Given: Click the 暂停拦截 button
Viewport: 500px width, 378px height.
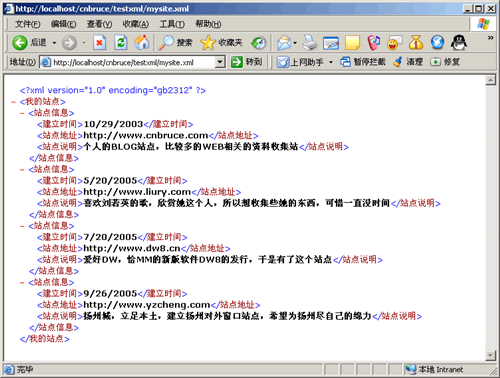Looking at the screenshot, I should [x=363, y=62].
